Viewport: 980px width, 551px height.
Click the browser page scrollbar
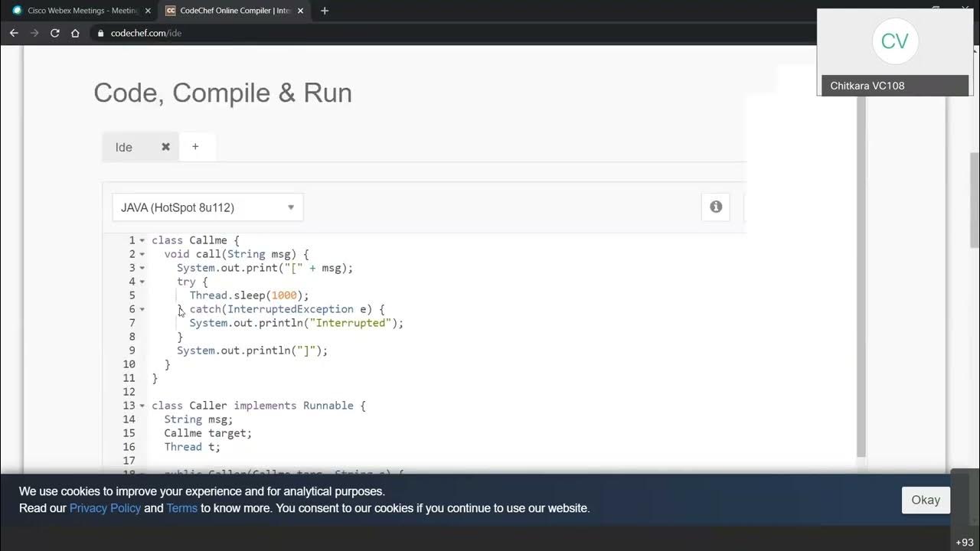[x=975, y=201]
